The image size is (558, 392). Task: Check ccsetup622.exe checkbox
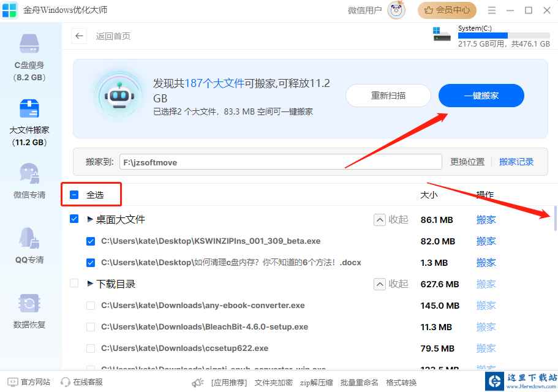(91, 349)
